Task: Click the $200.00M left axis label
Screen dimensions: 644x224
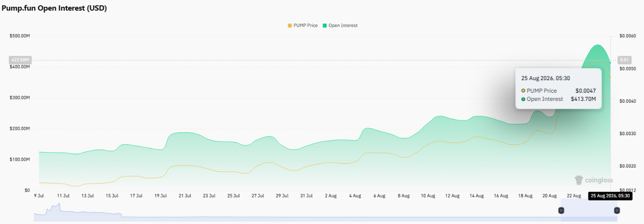Action: pyautogui.click(x=20, y=128)
